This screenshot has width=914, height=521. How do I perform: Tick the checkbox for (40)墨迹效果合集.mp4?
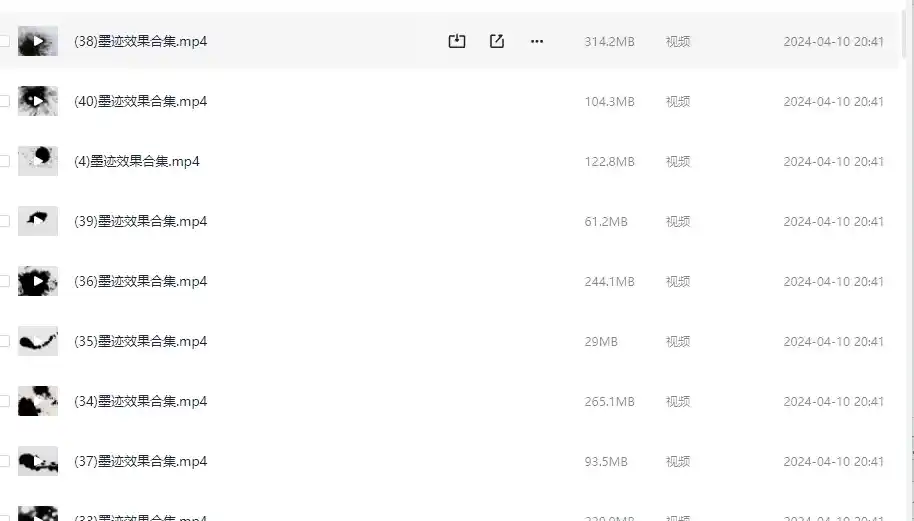[x=4, y=101]
